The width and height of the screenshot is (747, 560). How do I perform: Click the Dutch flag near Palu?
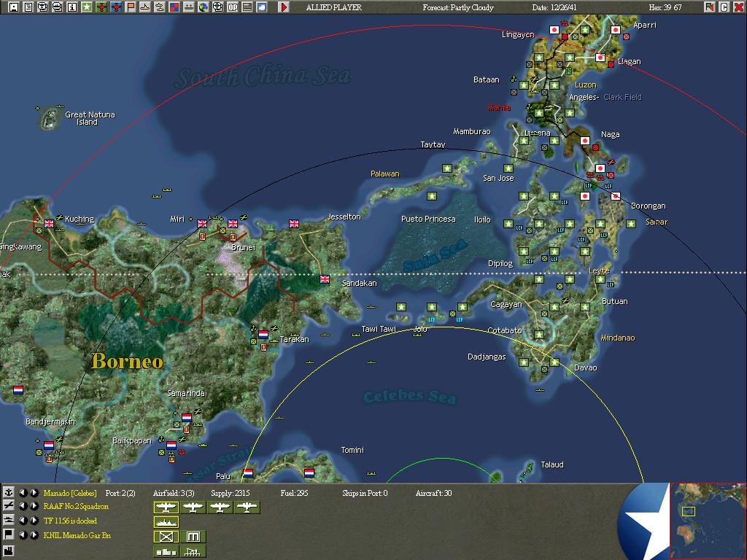pyautogui.click(x=248, y=472)
